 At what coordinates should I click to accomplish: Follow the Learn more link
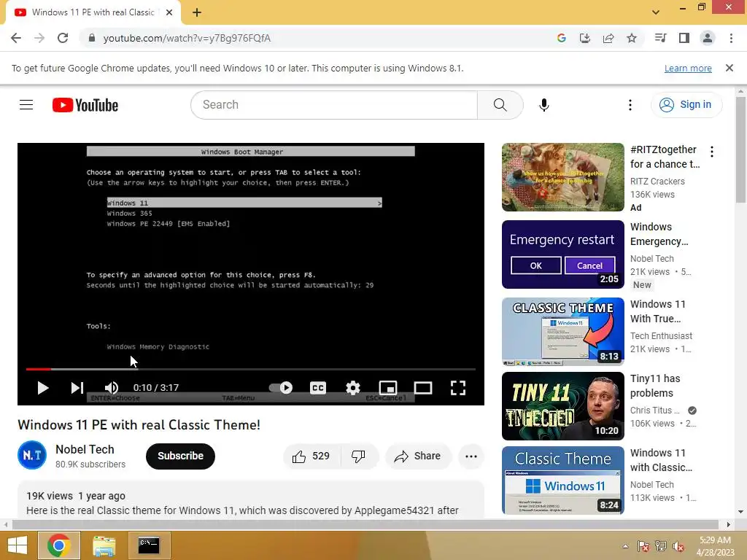(688, 68)
